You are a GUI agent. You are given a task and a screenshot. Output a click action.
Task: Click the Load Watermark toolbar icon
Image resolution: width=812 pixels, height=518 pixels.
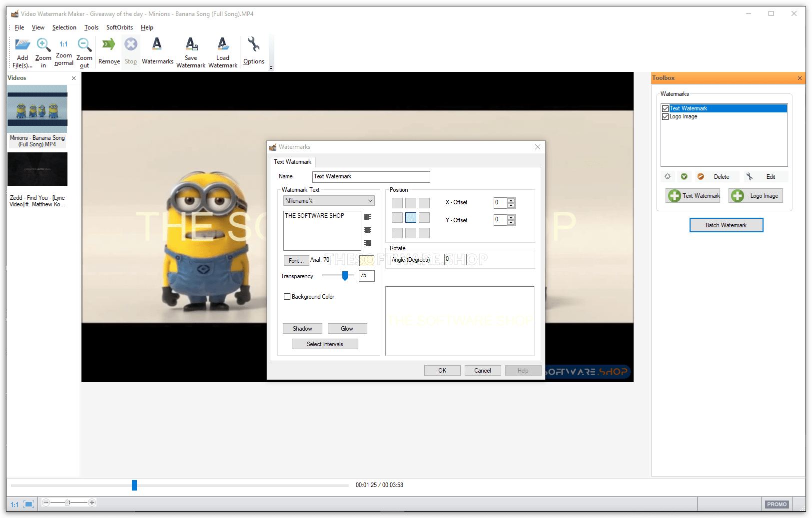click(x=223, y=45)
